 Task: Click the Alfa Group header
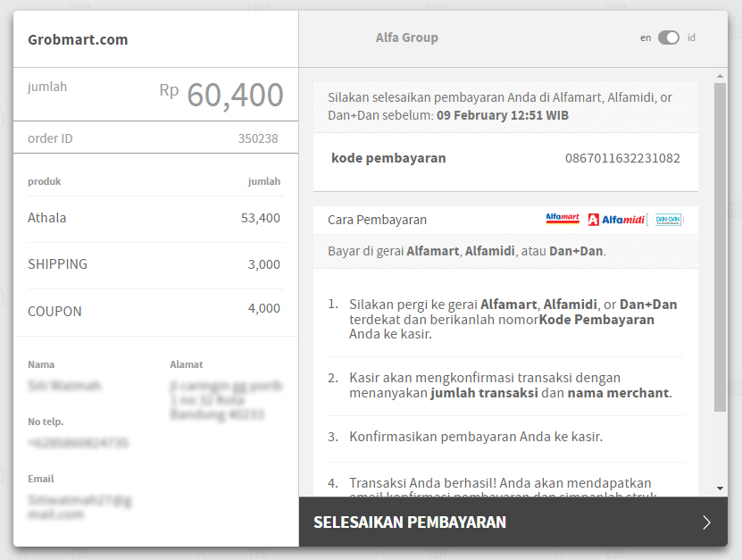point(407,38)
